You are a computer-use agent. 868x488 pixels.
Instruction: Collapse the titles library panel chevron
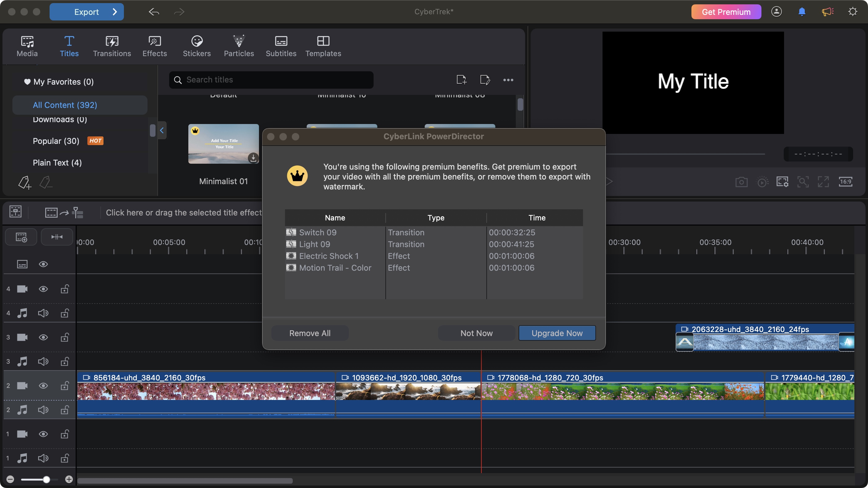[162, 130]
